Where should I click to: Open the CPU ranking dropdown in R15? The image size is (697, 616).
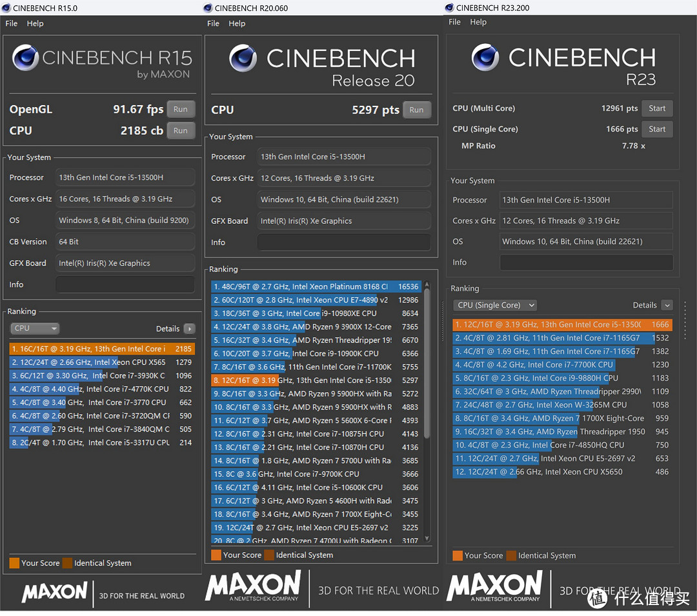(x=35, y=328)
